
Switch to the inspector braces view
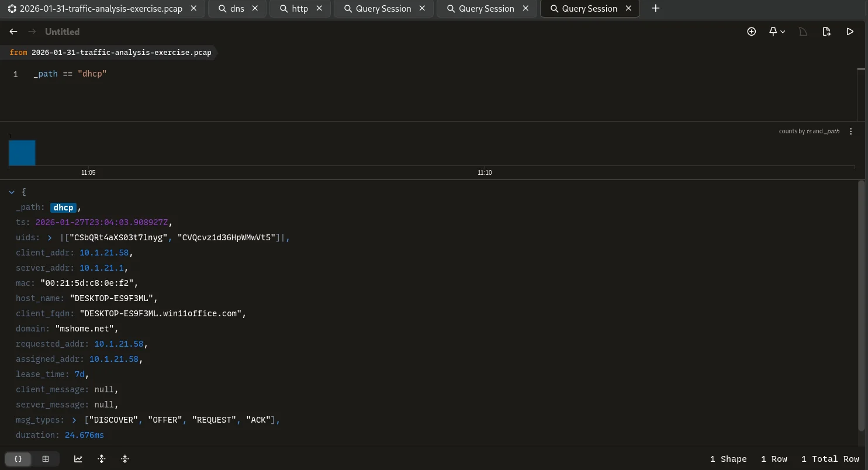tap(18, 459)
